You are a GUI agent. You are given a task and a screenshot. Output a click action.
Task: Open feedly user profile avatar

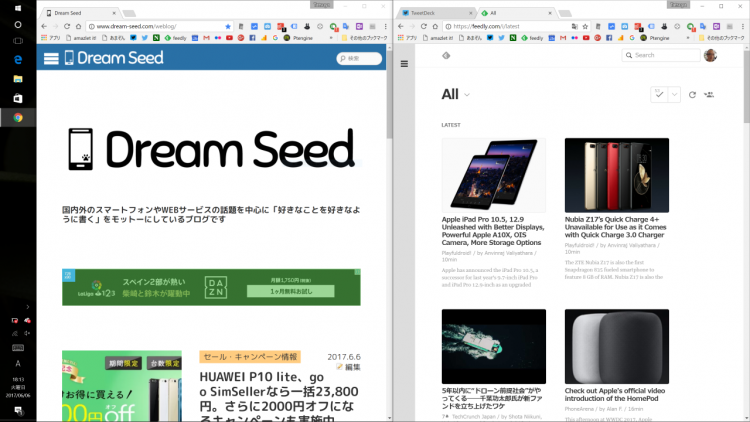tap(710, 56)
